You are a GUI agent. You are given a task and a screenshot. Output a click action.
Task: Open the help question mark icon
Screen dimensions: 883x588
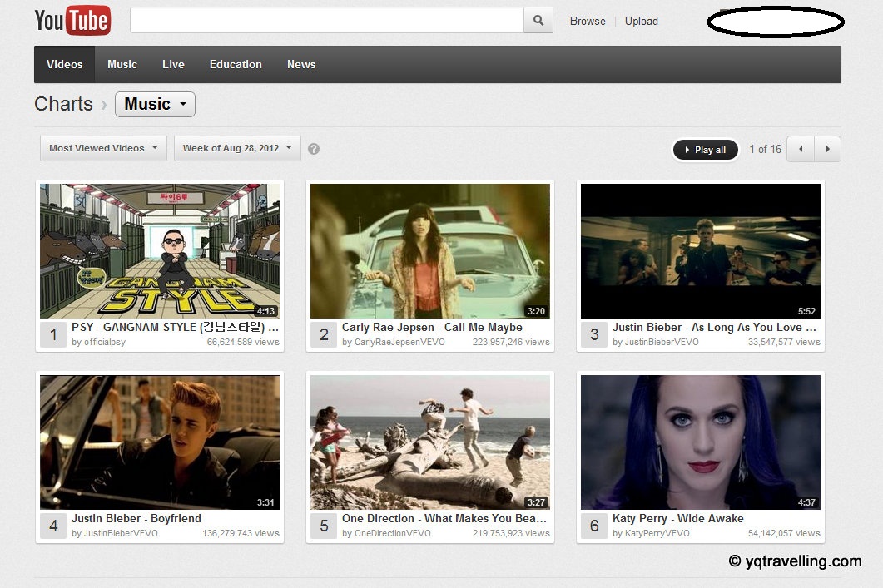[314, 147]
